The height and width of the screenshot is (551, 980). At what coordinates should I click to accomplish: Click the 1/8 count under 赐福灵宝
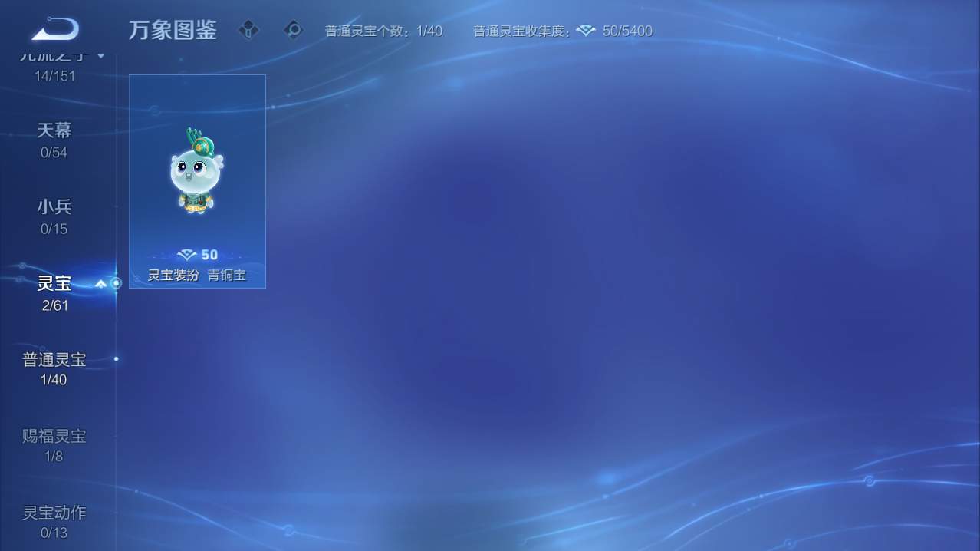tap(54, 457)
